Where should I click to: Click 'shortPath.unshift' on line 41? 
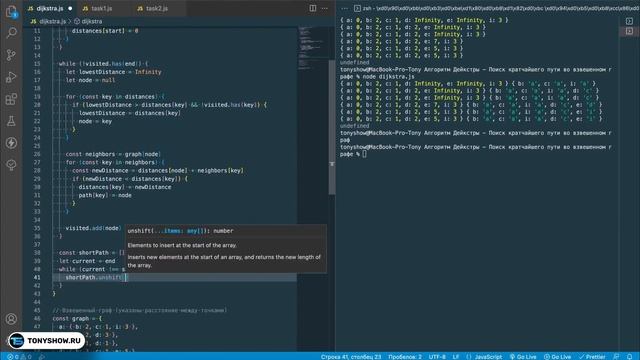point(93,278)
